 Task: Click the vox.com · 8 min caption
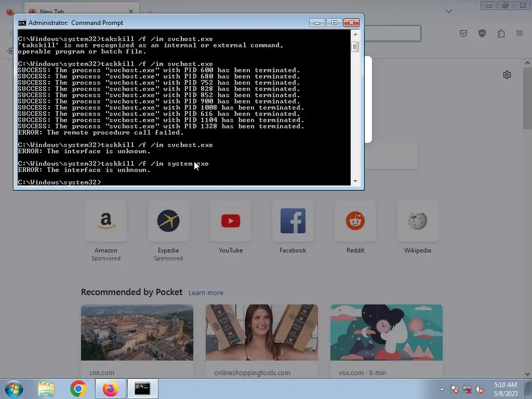362,373
